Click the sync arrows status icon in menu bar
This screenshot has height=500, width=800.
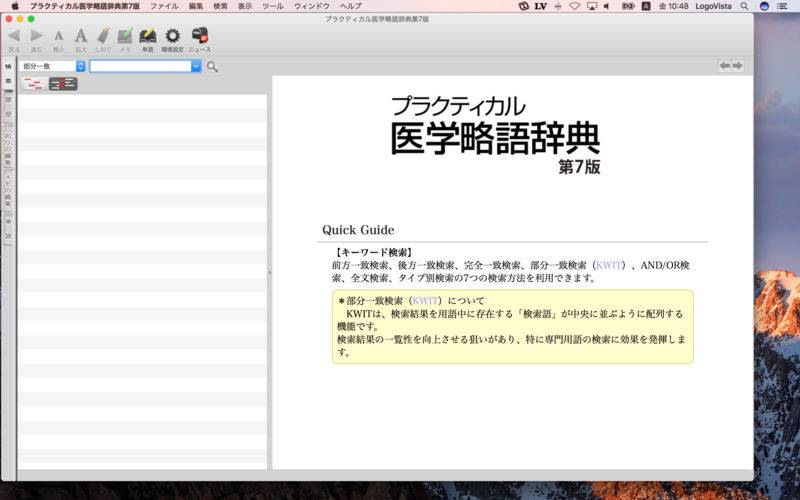click(523, 6)
